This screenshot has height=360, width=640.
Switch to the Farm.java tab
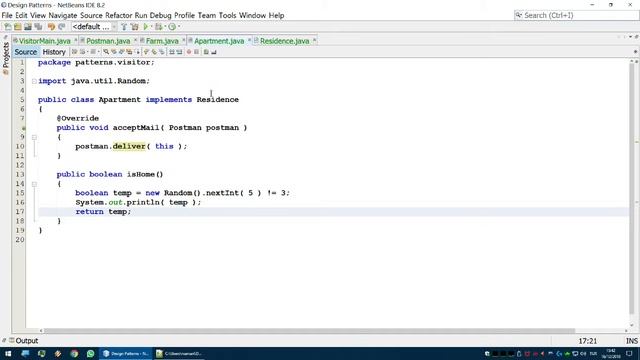(x=162, y=41)
